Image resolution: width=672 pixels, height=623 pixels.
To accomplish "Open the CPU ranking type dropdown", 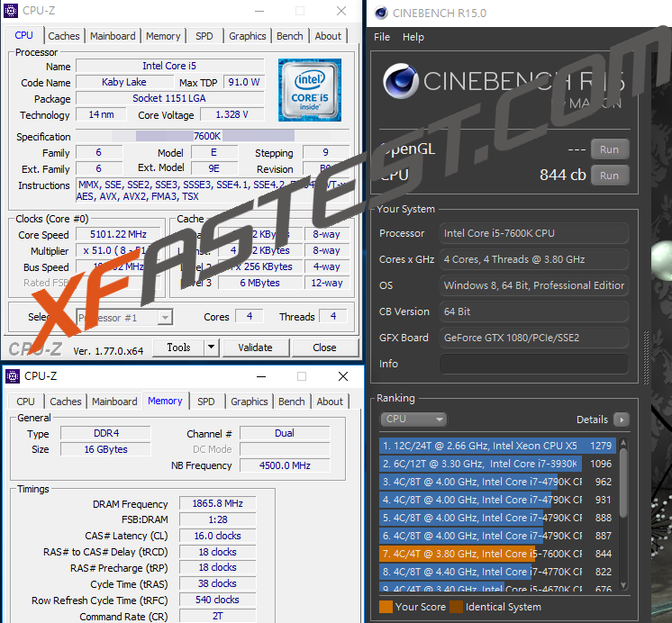I will point(414,420).
